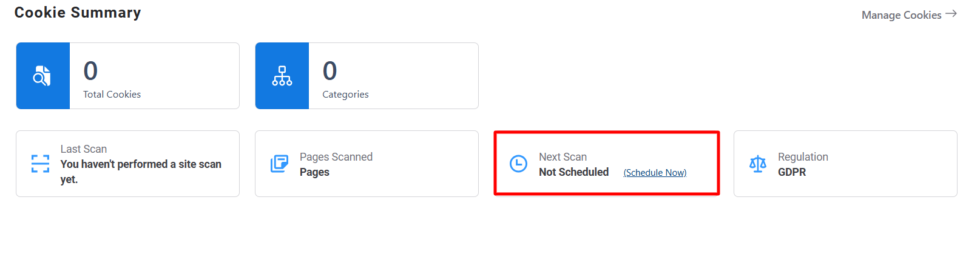Click the Manage Cookies arrow icon

[x=951, y=13]
